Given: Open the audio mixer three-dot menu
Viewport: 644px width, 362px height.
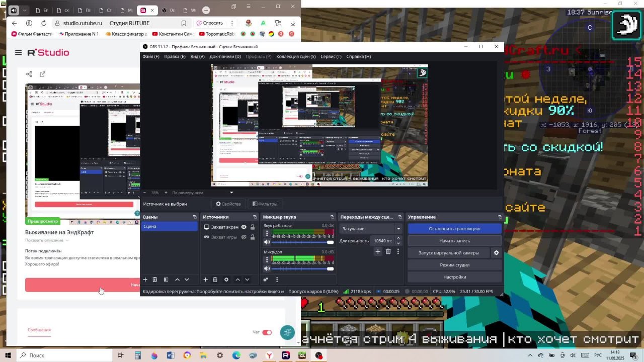Looking at the screenshot, I should (277, 280).
